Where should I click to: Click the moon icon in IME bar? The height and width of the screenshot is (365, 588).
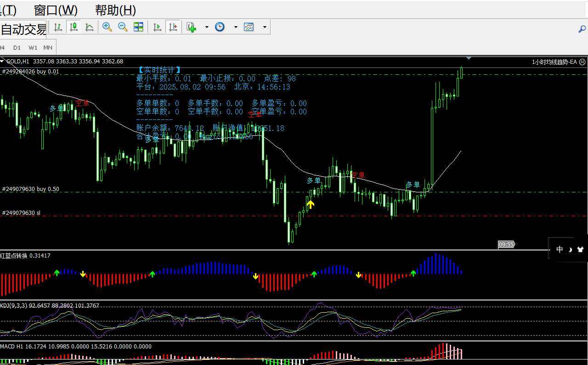[x=570, y=249]
